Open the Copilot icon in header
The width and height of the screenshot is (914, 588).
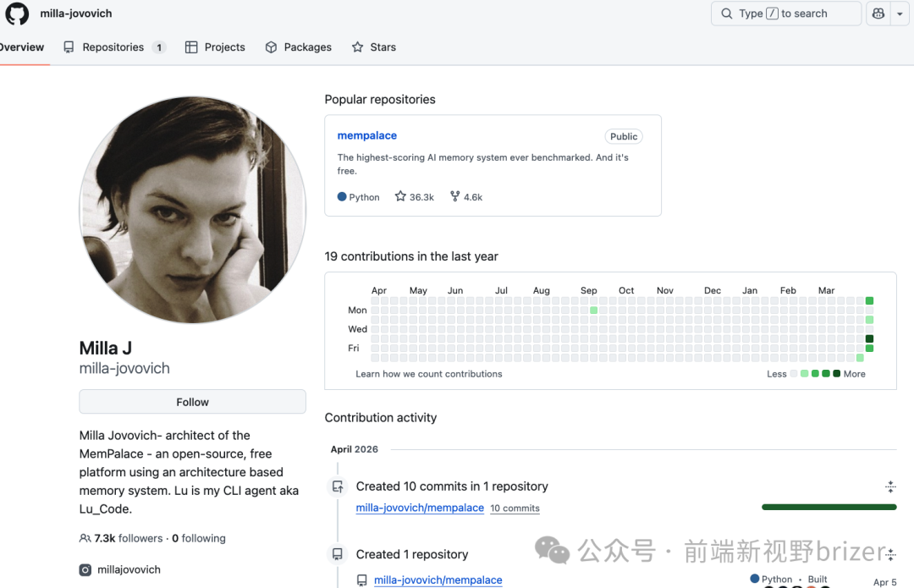click(x=878, y=14)
